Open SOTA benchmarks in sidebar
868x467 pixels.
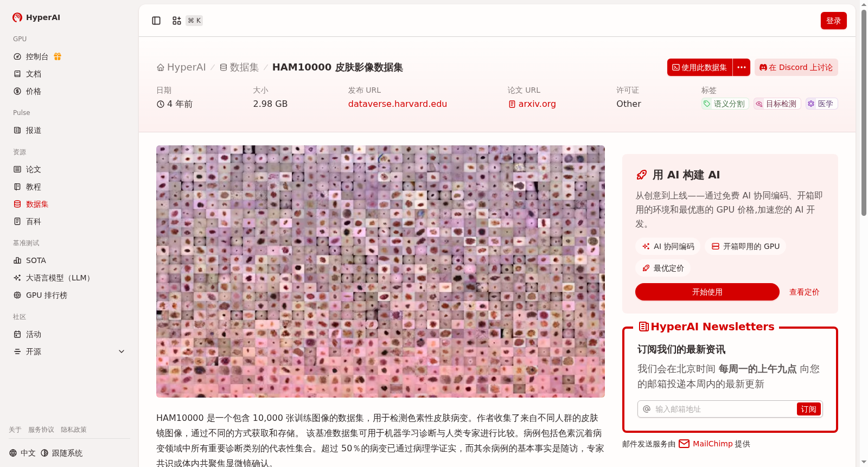point(36,260)
